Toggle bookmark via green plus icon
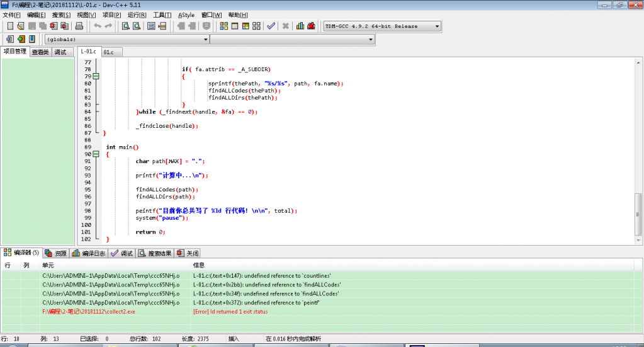Screen dimensions: 644x347 21,39
